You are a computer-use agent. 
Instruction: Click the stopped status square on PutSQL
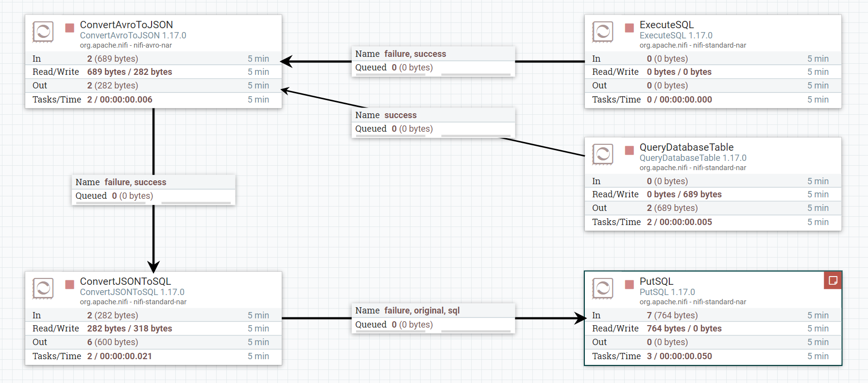point(630,284)
